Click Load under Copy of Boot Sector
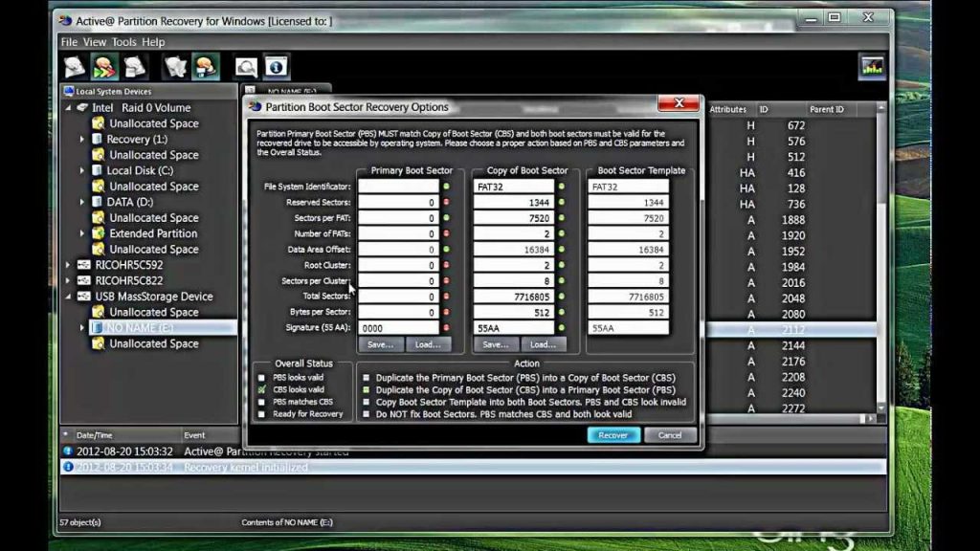The height and width of the screenshot is (551, 980). point(544,344)
